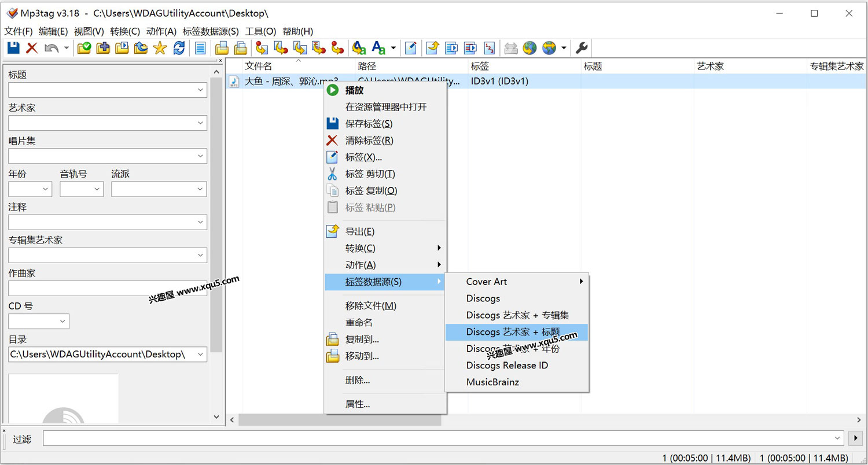Click the Add directory folder-plus icon
The image size is (868, 465).
click(103, 48)
